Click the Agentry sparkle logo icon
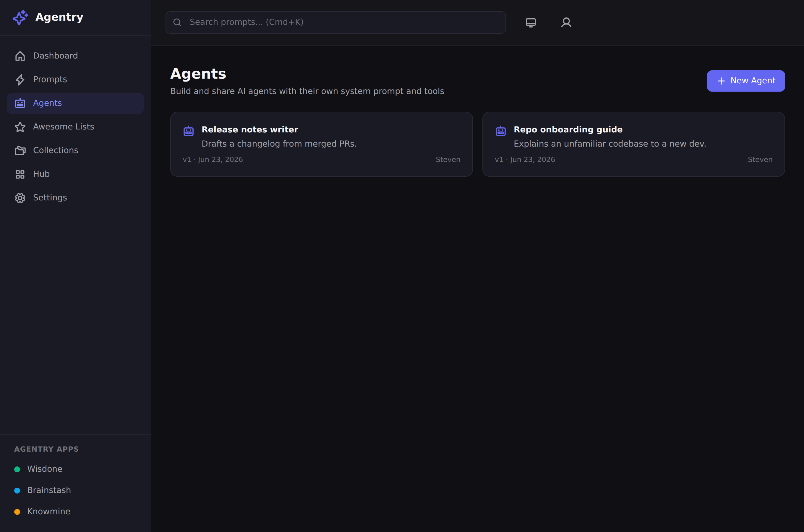This screenshot has height=532, width=804. tap(20, 17)
